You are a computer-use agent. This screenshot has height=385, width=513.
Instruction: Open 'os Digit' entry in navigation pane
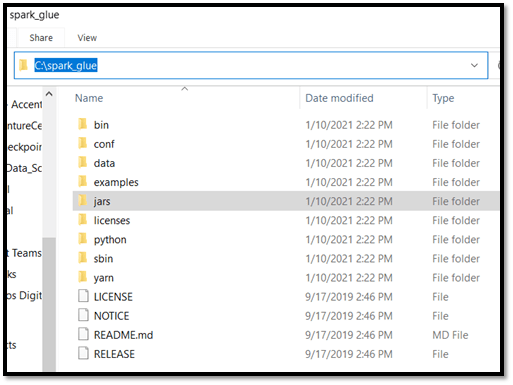[x=25, y=295]
